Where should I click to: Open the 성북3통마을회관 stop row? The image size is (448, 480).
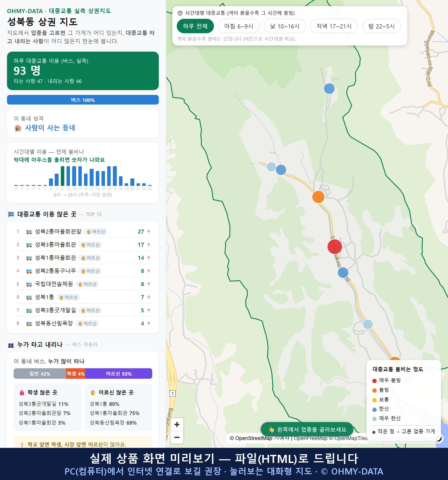point(83,244)
